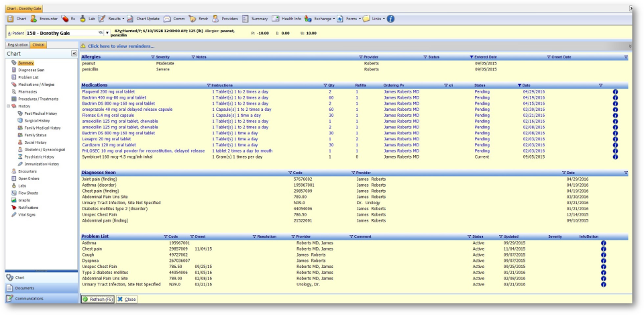Click the Refresh (F5) button
644x315 pixels.
[x=98, y=300]
